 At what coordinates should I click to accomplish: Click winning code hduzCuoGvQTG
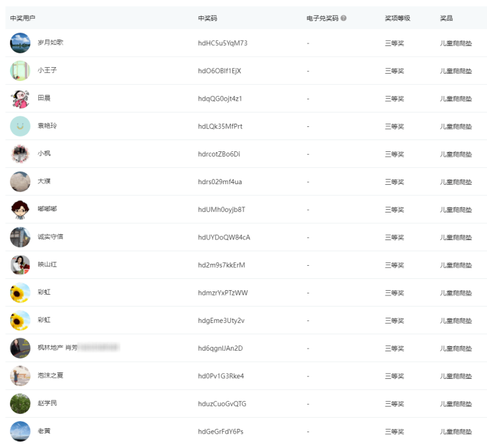pos(222,404)
